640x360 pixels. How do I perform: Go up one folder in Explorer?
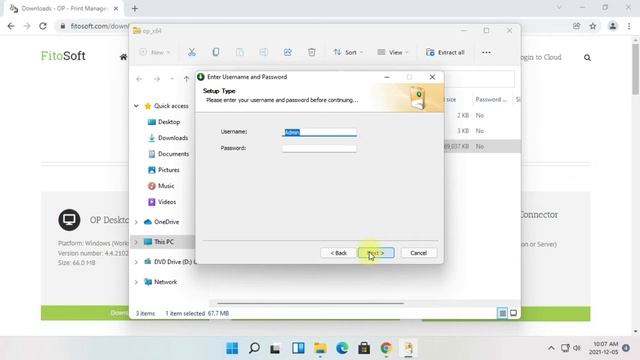[x=187, y=79]
